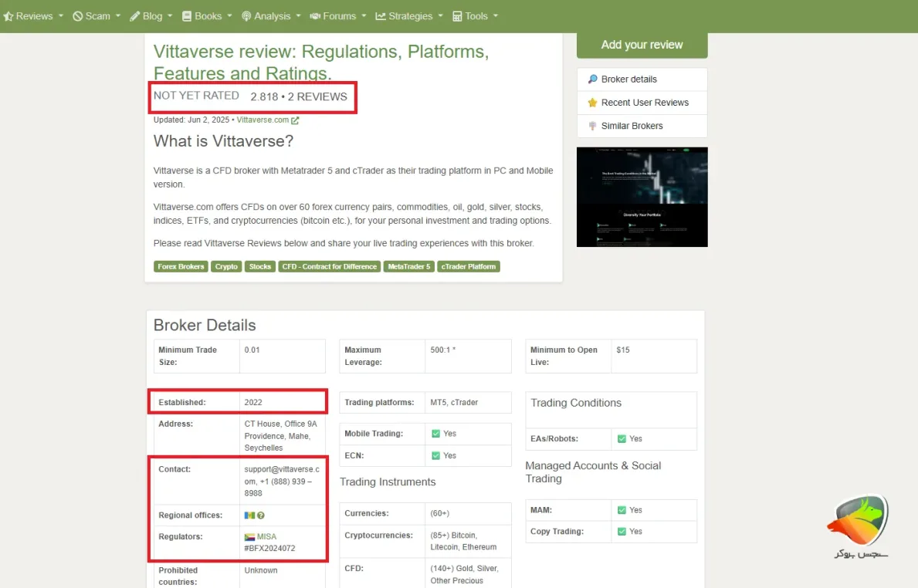Click the magnifier icon next to Broker details
This screenshot has width=918, height=588.
pos(592,79)
